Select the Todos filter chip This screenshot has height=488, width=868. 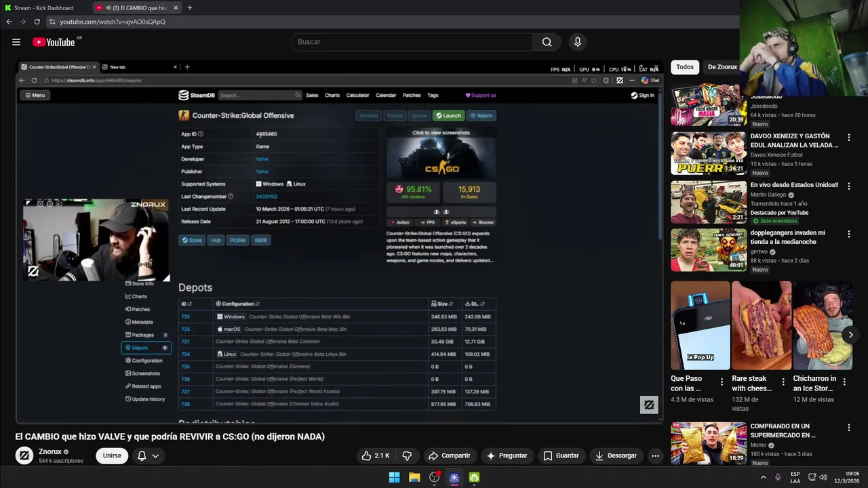[x=685, y=67]
